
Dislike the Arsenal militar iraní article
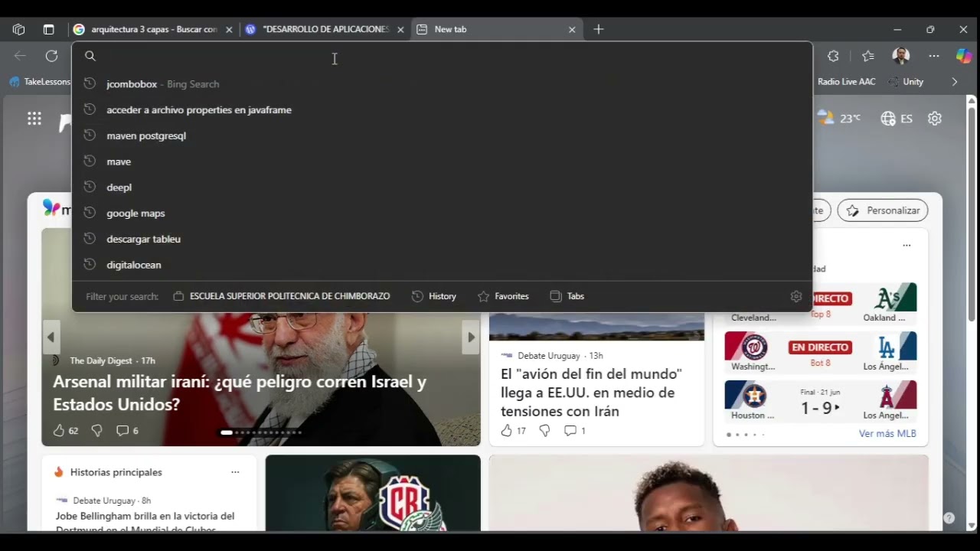(x=96, y=431)
